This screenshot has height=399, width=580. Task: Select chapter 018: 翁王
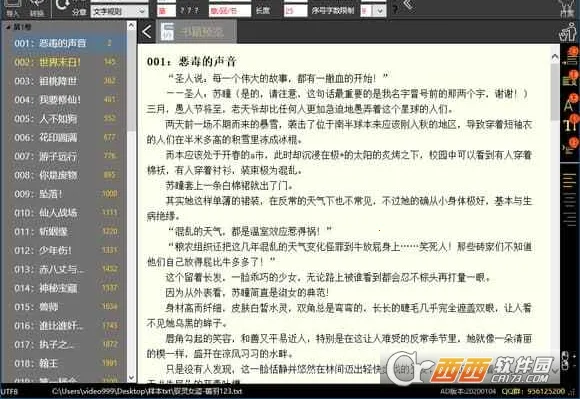pos(63,364)
